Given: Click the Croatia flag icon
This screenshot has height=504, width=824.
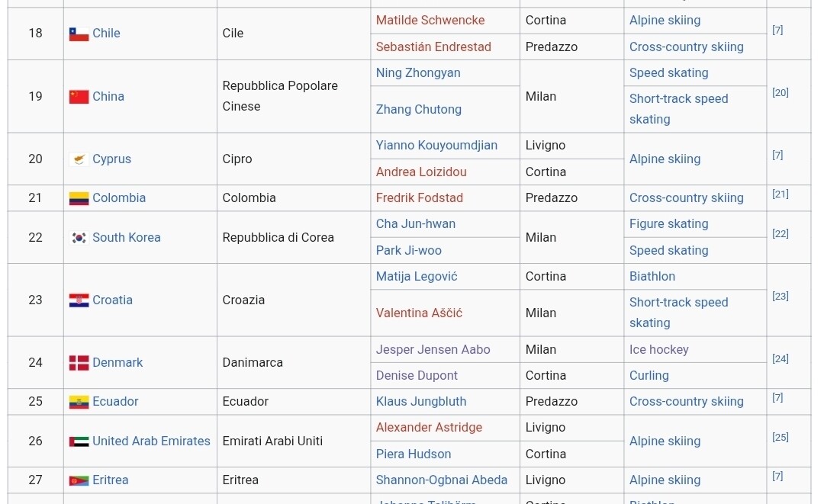Looking at the screenshot, I should point(79,300).
